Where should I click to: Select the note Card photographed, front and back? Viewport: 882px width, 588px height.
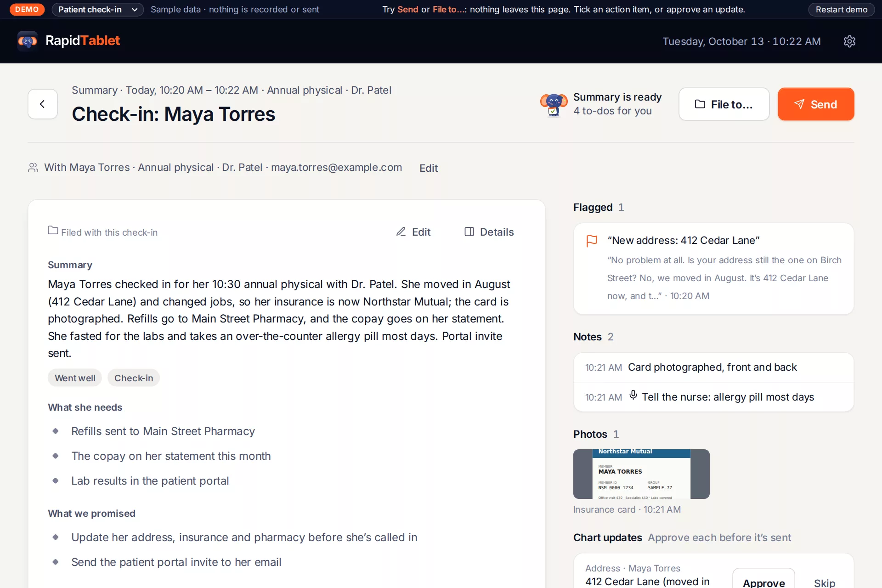713,367
